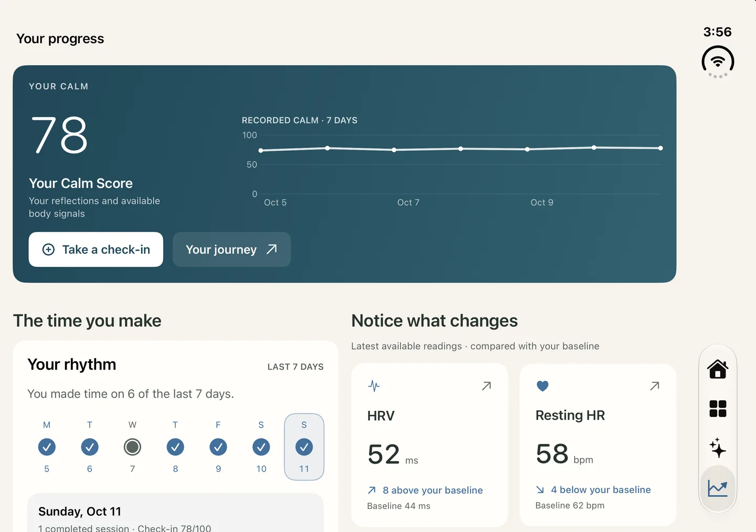Viewport: 756px width, 532px height.
Task: Expand the HRV card with its arrow
Action: click(x=487, y=386)
